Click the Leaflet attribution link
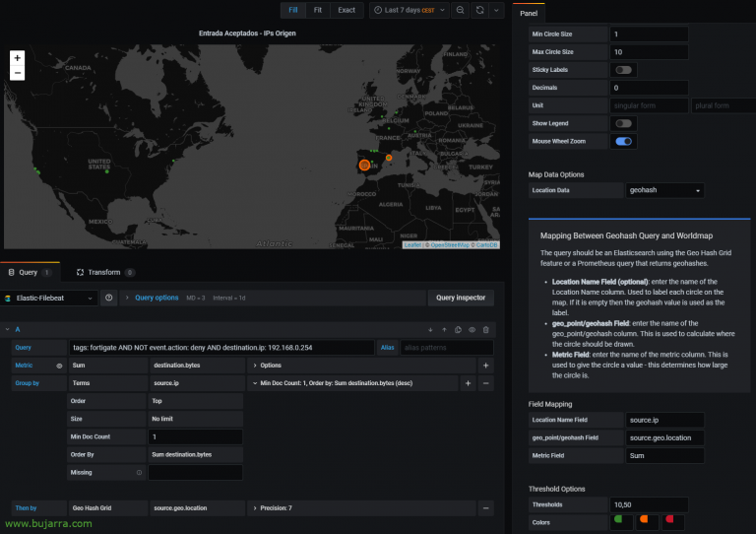The image size is (756, 534). (412, 245)
